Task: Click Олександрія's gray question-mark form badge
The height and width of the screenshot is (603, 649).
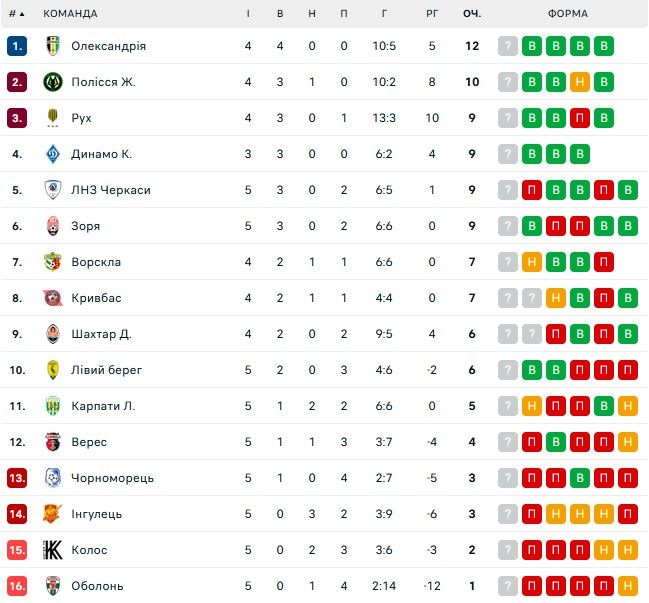Action: pyautogui.click(x=508, y=46)
